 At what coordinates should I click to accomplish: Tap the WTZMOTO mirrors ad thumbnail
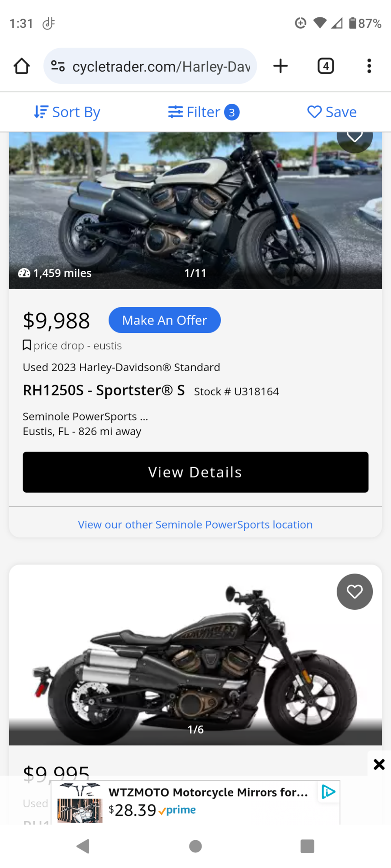[80, 803]
